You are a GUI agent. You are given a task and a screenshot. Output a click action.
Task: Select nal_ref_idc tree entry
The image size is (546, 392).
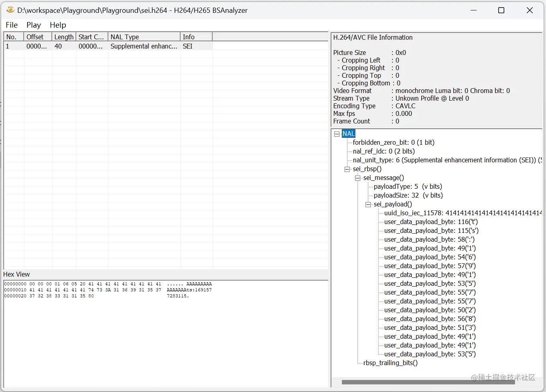(384, 152)
